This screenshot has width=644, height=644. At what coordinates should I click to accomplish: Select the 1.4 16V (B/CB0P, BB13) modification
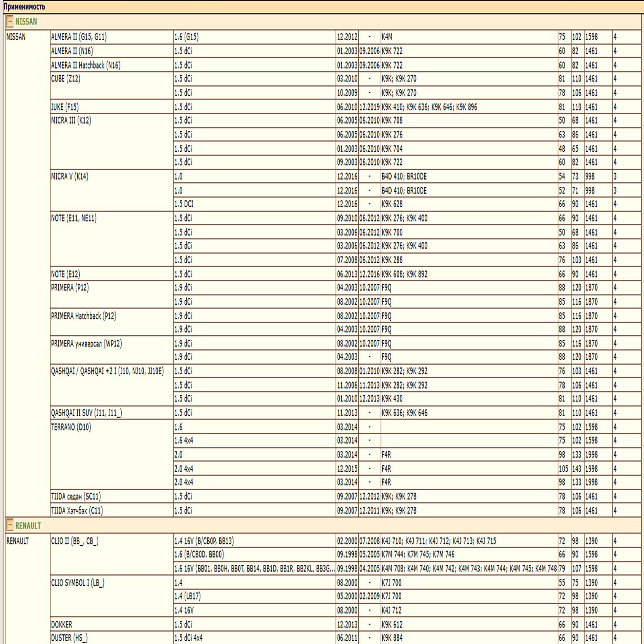pyautogui.click(x=204, y=541)
